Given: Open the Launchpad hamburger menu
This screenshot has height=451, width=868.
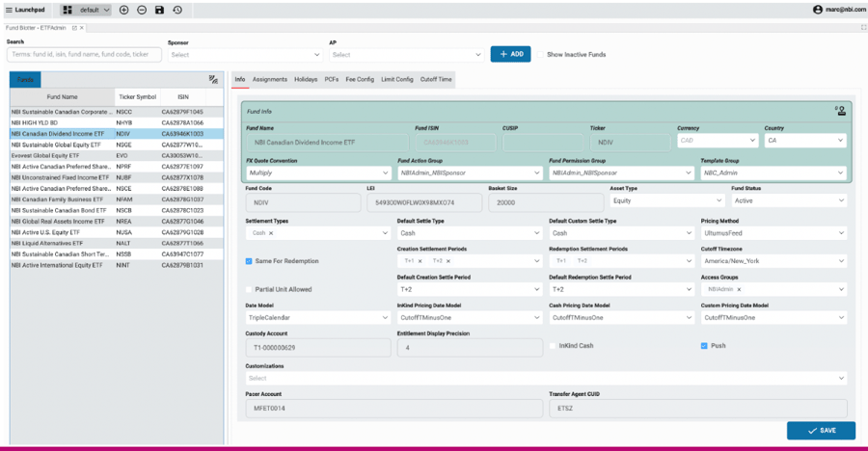Looking at the screenshot, I should pos(9,10).
